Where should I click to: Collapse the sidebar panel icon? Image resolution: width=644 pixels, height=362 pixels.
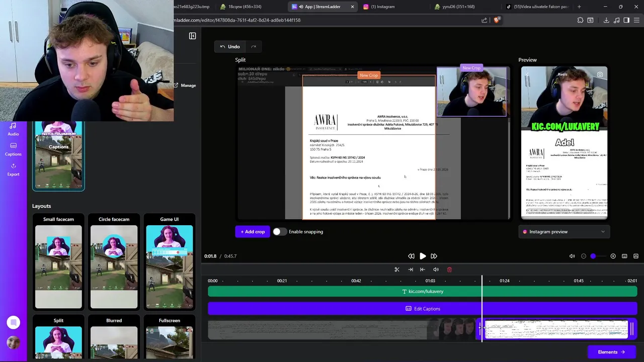[x=192, y=36]
